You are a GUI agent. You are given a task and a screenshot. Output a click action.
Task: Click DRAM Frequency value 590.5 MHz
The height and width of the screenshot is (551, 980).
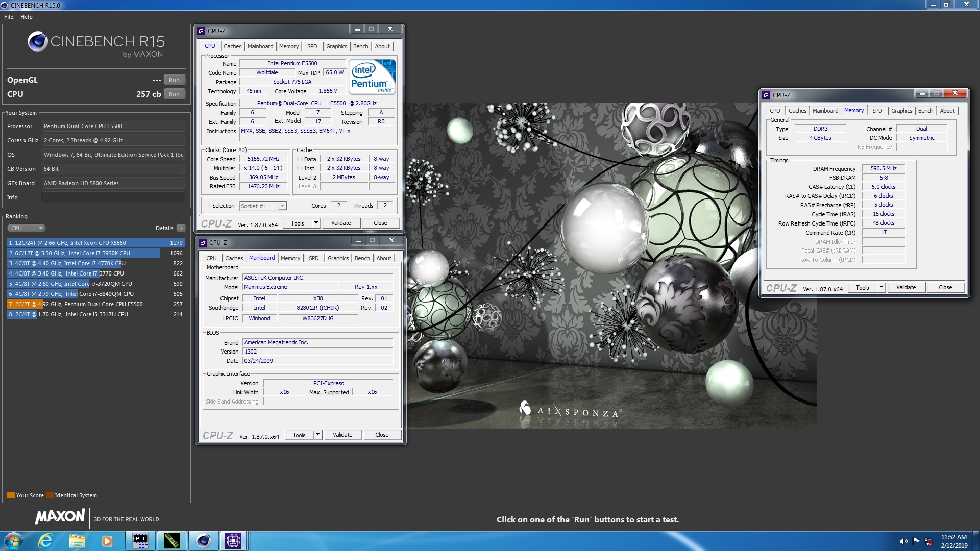pyautogui.click(x=884, y=168)
